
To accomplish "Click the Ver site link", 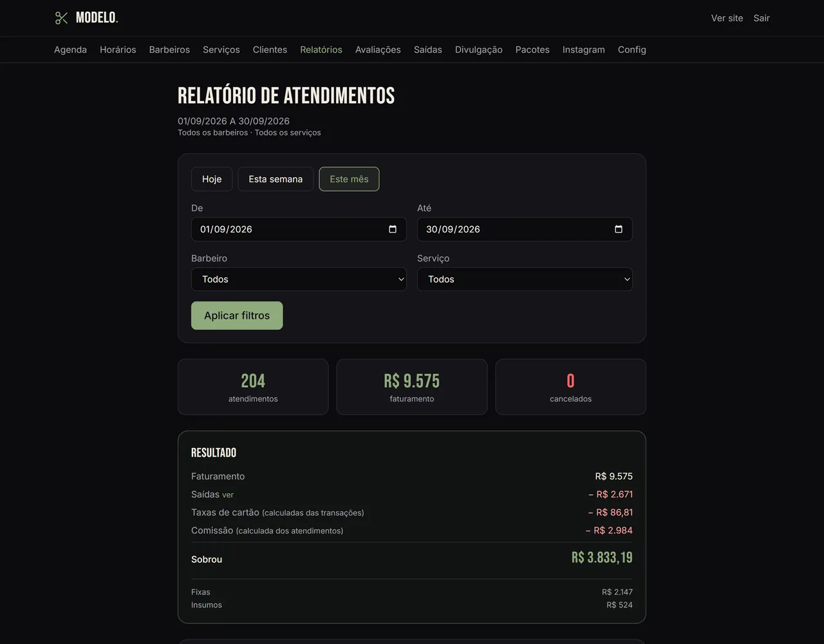I will pos(727,18).
